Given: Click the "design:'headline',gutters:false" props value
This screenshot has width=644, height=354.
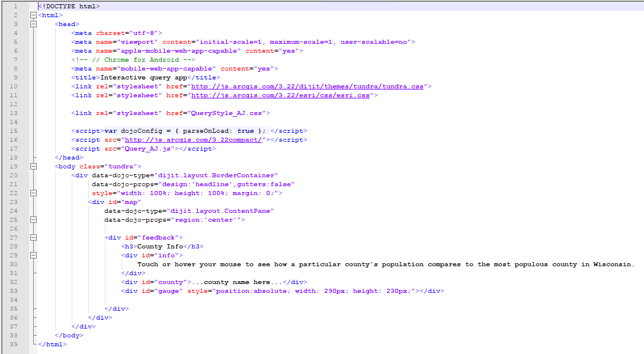Looking at the screenshot, I should [x=227, y=184].
